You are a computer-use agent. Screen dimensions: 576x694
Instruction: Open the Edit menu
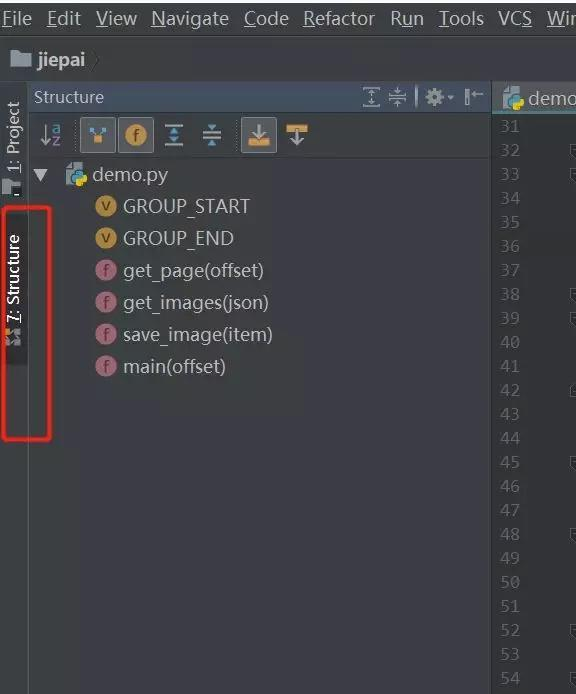coord(64,19)
